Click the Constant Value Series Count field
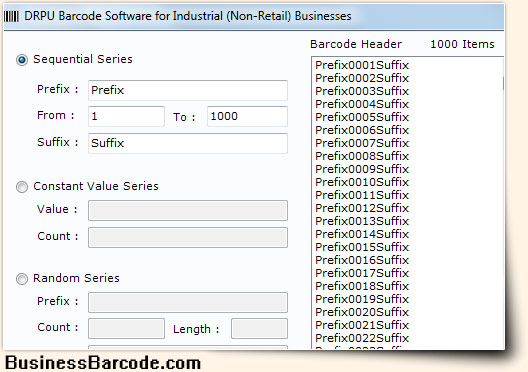 [188, 237]
